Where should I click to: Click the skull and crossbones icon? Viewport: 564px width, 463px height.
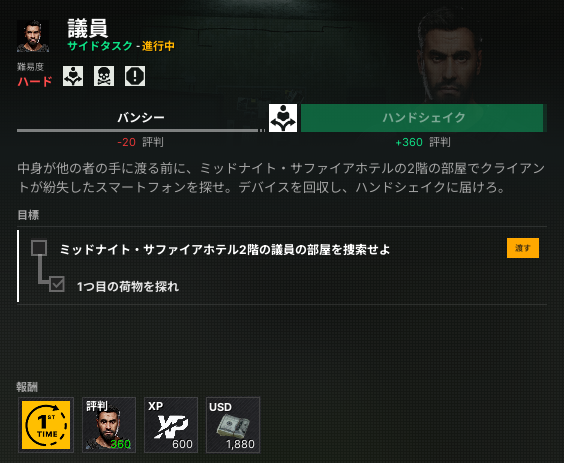pyautogui.click(x=104, y=76)
